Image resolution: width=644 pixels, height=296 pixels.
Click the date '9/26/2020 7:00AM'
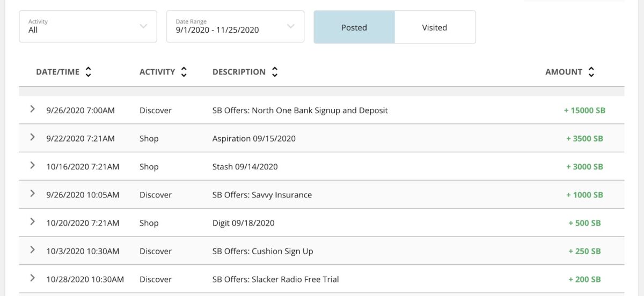tap(80, 110)
